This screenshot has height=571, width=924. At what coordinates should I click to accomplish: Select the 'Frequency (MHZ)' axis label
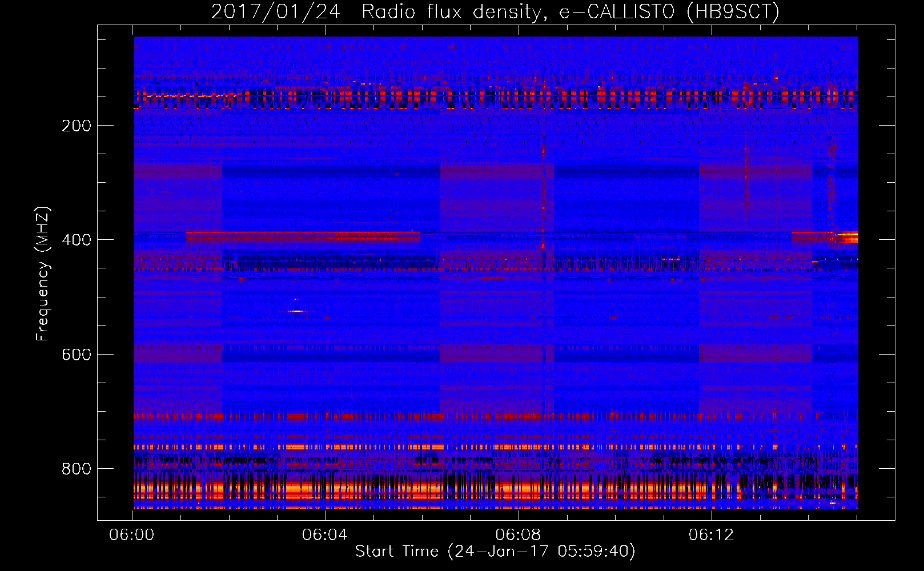click(43, 274)
